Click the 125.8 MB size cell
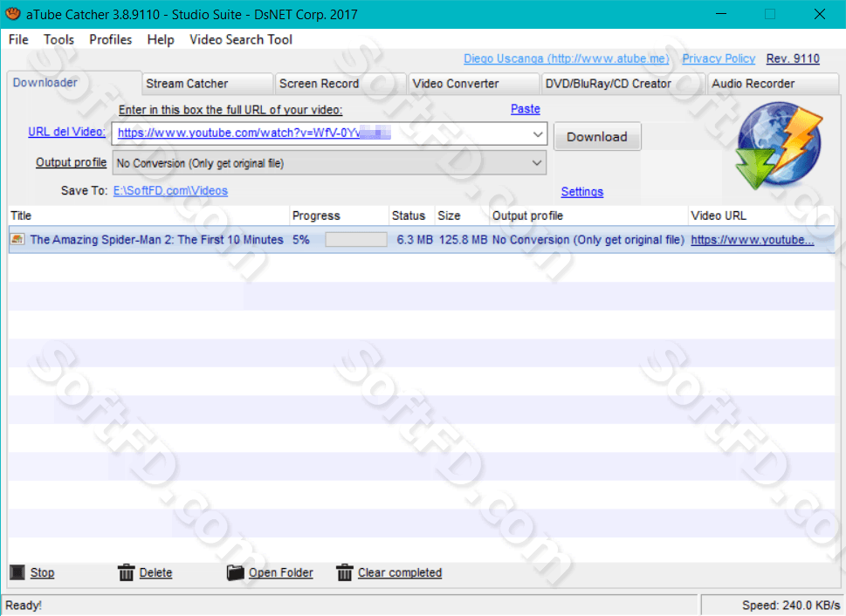 point(463,239)
